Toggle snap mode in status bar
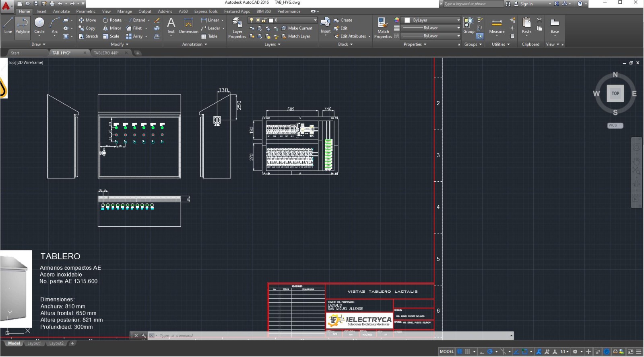 click(x=467, y=351)
